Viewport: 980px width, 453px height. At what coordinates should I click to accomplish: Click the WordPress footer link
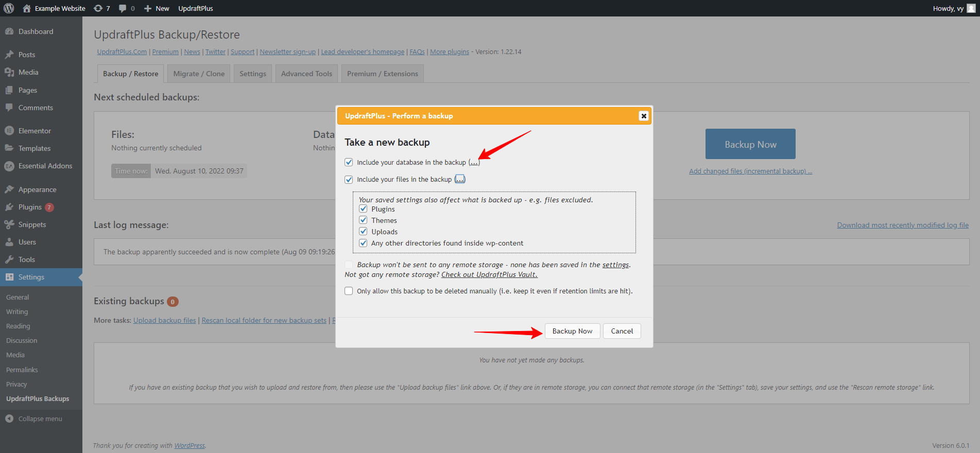click(x=190, y=445)
